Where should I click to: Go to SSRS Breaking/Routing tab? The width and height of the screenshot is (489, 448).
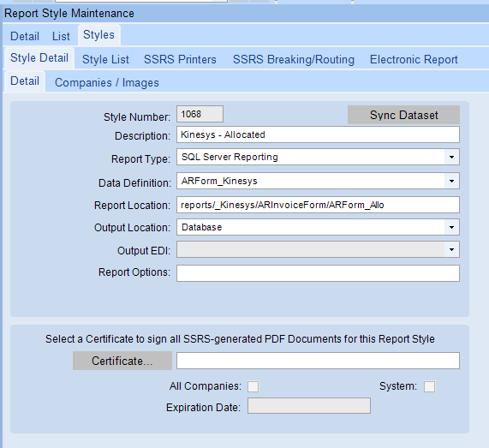(x=294, y=59)
